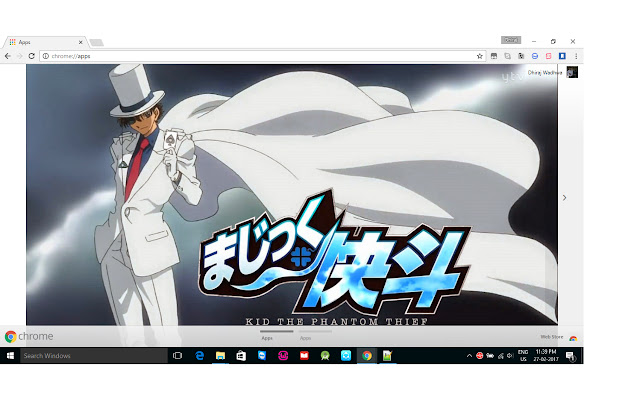Switch to the first Apps page indicator
This screenshot has width=640, height=400.
pyautogui.click(x=276, y=335)
